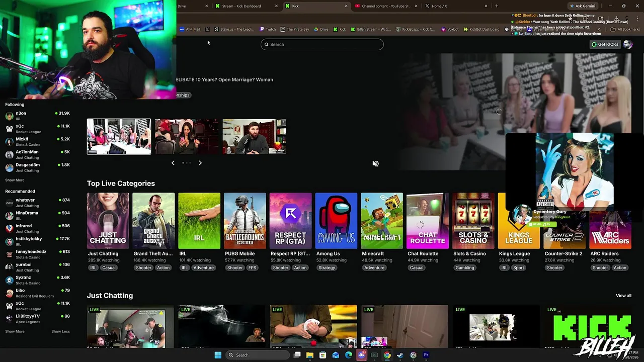The height and width of the screenshot is (362, 644).
Task: Open NinaDrama channel in Recommended
Action: point(38,216)
